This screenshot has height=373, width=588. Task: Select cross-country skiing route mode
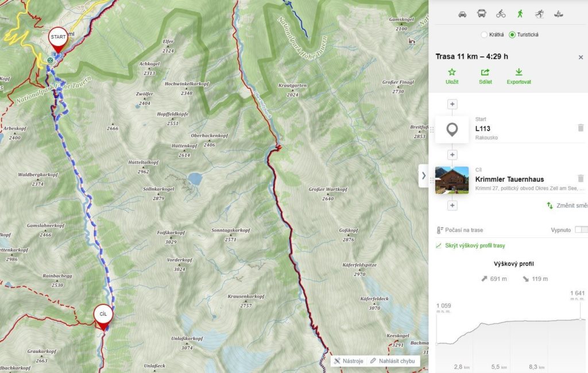pyautogui.click(x=539, y=14)
